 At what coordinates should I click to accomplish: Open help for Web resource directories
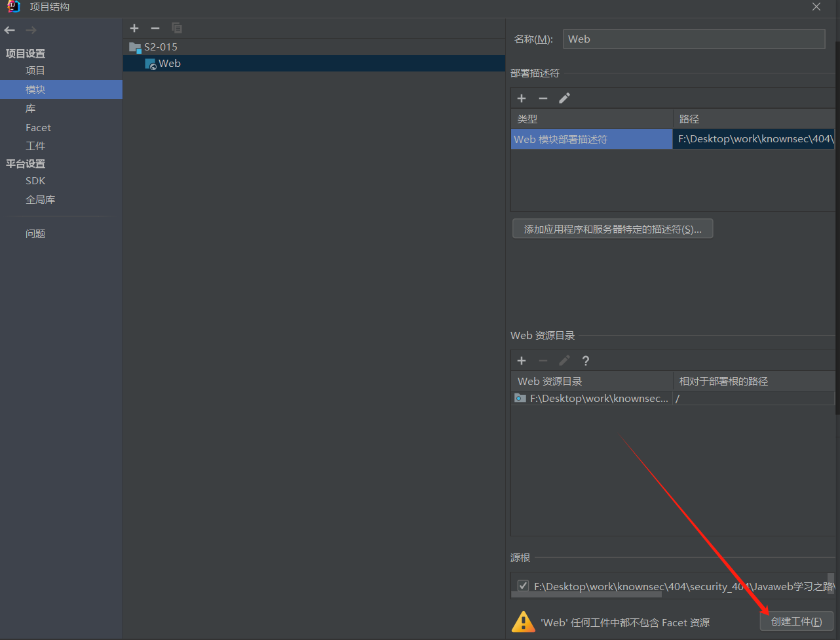[586, 361]
